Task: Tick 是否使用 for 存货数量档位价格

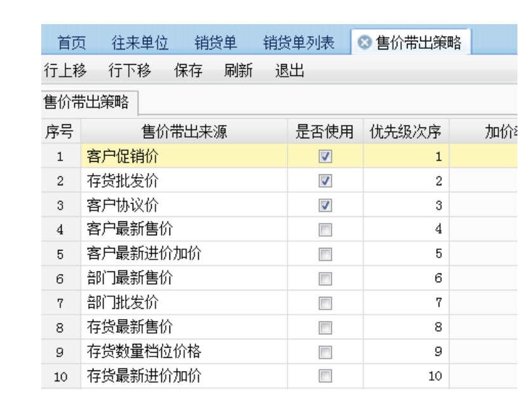Action: (x=325, y=352)
